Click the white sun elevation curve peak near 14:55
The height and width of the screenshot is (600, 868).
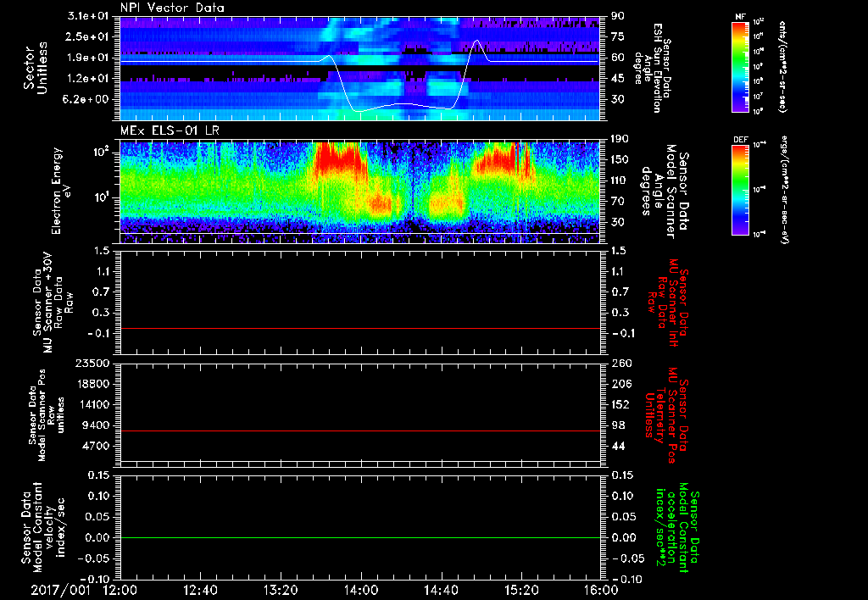point(476,41)
